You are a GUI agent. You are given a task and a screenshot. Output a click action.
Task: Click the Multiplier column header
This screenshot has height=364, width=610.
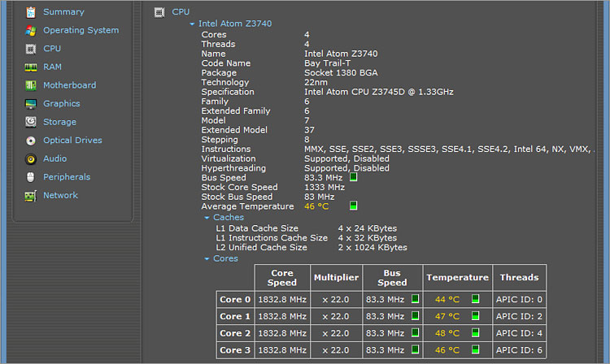[336, 278]
